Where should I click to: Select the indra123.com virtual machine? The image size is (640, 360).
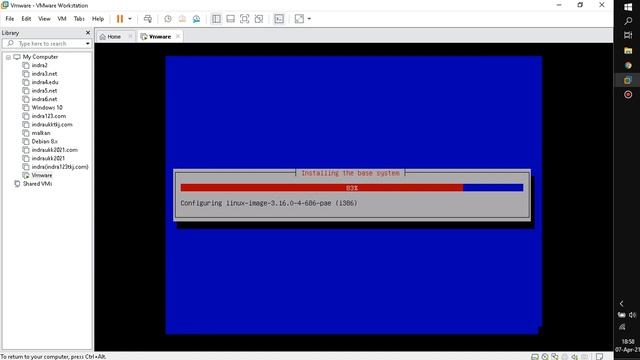pyautogui.click(x=48, y=116)
